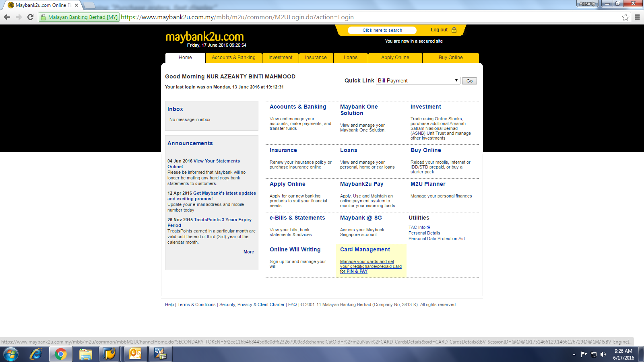
Task: Show hidden system tray icons
Action: [x=574, y=355]
